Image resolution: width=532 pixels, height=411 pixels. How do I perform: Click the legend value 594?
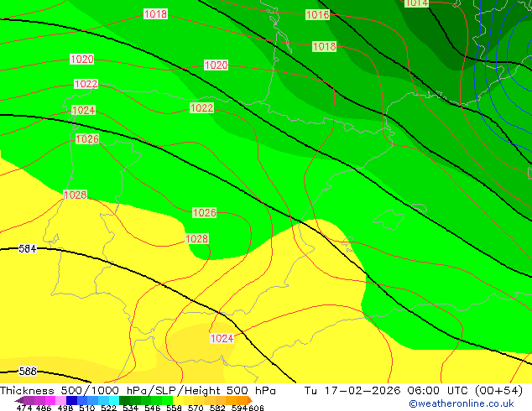[x=239, y=408]
